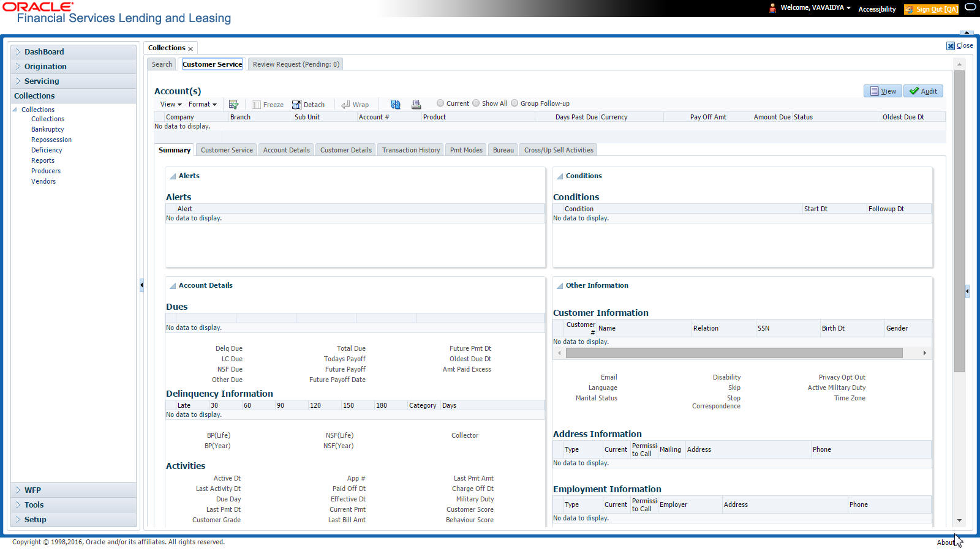Open the Account Details sub-tab
The image size is (980, 551).
(287, 150)
